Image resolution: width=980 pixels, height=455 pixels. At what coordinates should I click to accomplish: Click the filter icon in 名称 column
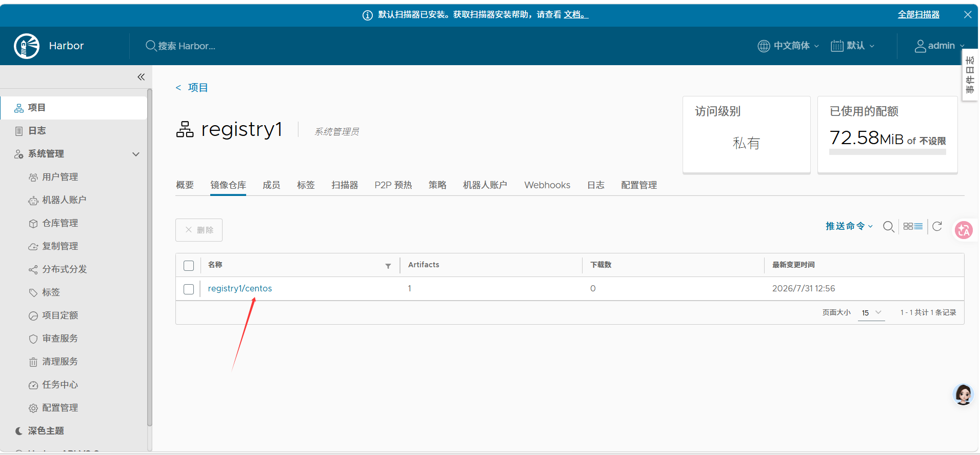(x=388, y=266)
